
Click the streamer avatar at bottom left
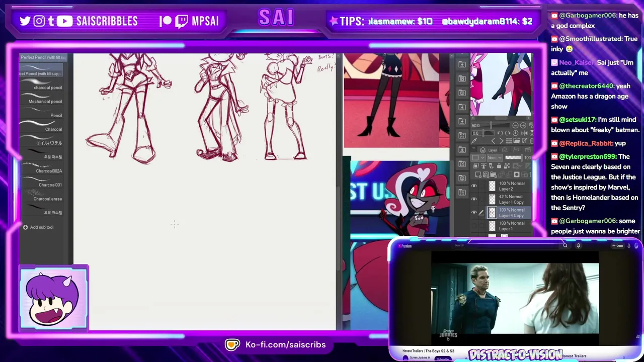click(x=54, y=299)
